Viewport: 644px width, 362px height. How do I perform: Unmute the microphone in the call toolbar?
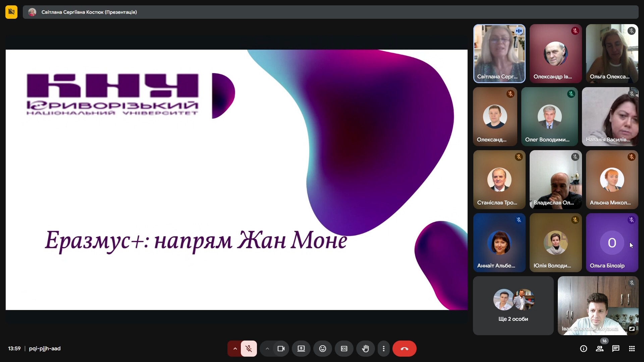click(x=249, y=349)
